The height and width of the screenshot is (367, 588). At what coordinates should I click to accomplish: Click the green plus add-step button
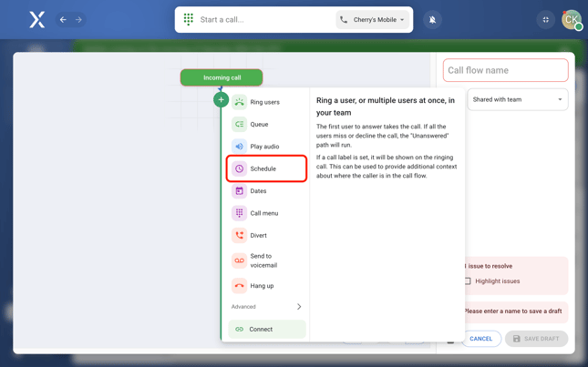click(221, 99)
